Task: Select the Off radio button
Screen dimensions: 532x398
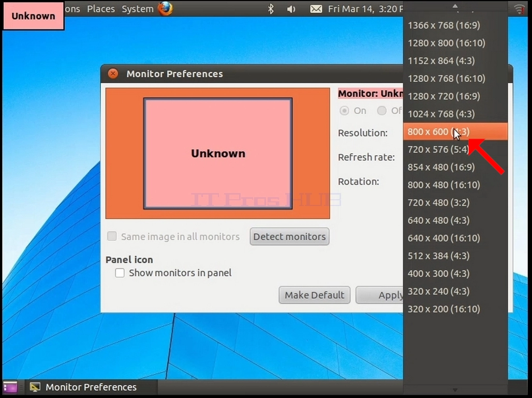Action: tap(382, 111)
